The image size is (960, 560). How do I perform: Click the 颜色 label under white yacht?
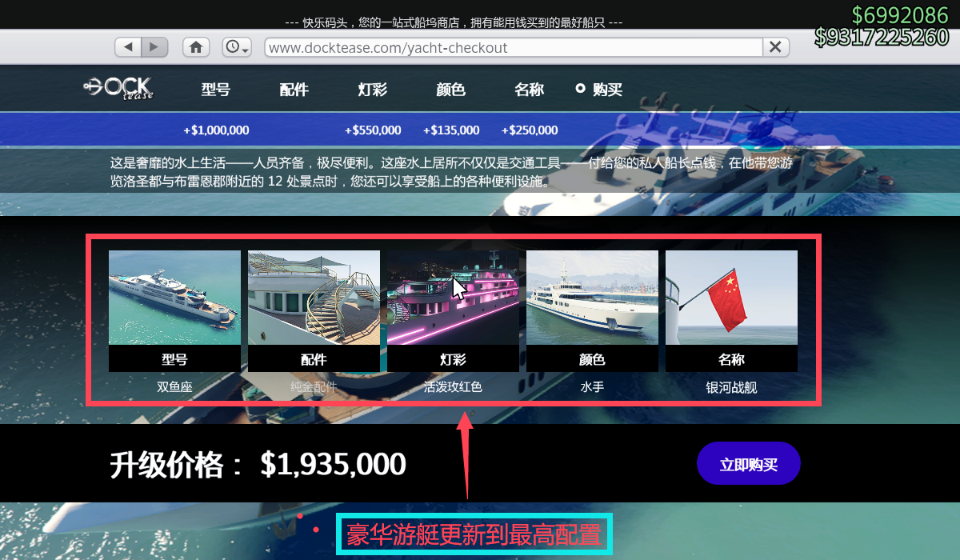click(592, 359)
